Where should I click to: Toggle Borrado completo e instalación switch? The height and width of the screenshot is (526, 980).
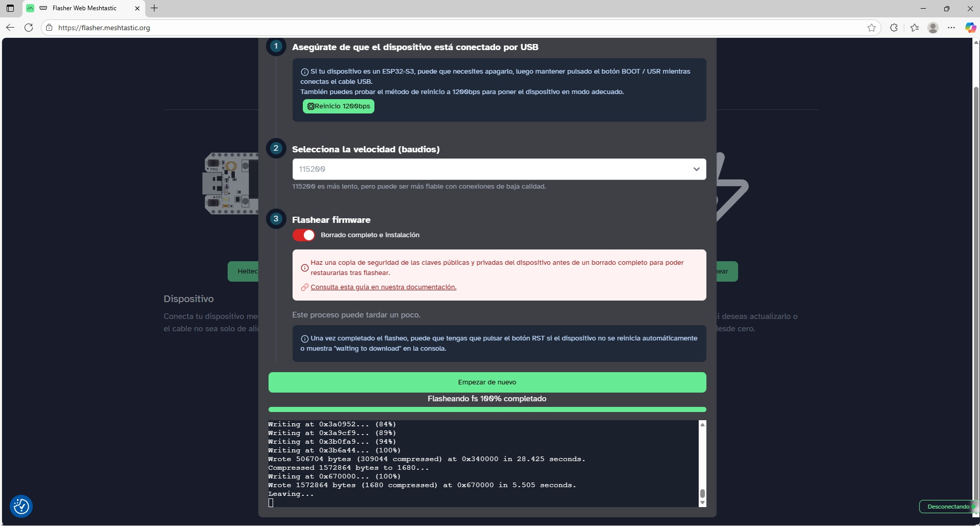click(304, 235)
